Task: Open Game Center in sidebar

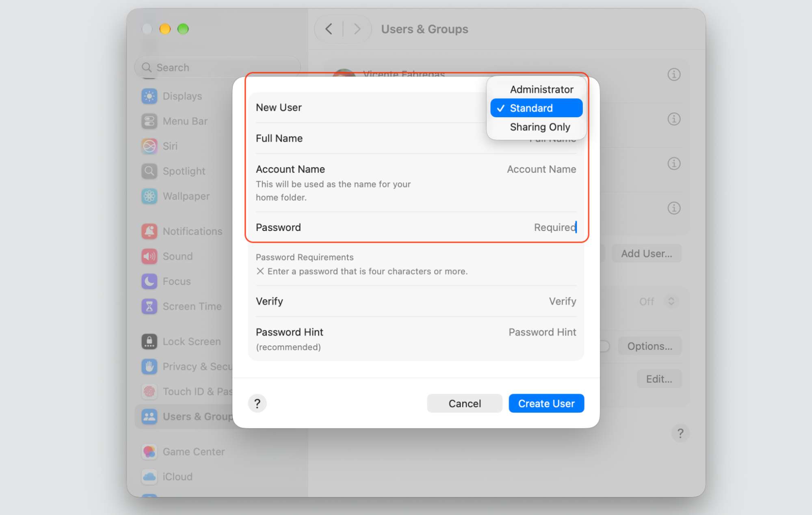Action: click(183, 452)
